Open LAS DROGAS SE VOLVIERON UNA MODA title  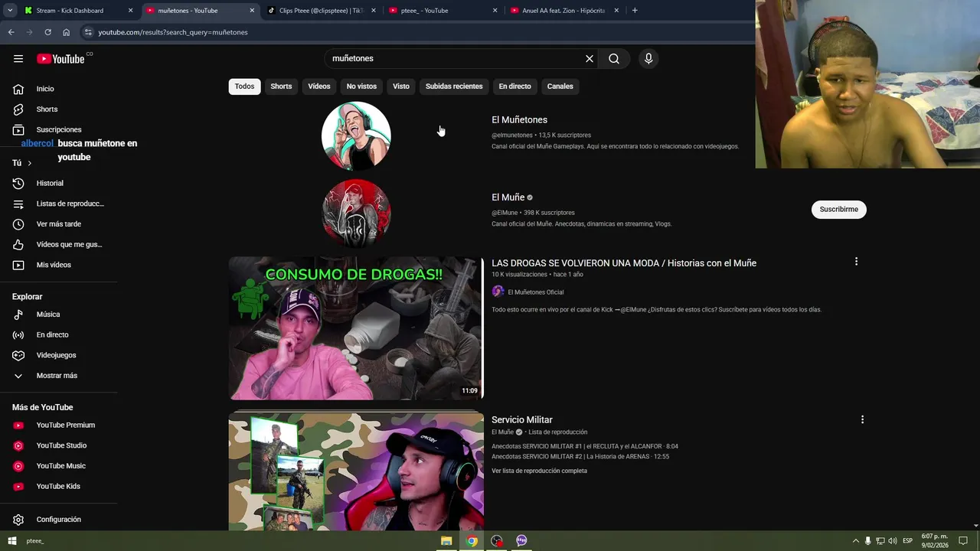(x=624, y=263)
